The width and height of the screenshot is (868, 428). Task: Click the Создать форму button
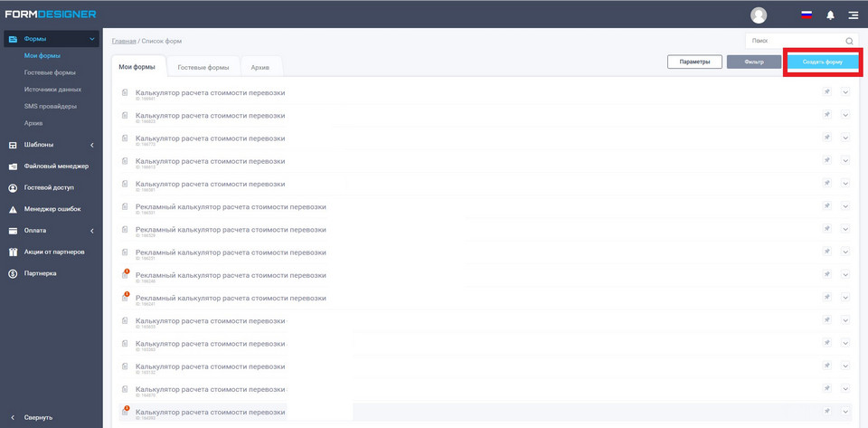pyautogui.click(x=823, y=62)
